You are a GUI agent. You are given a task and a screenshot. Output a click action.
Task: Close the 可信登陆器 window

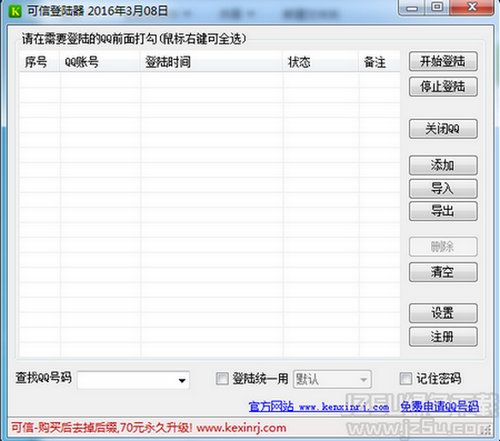click(x=471, y=7)
